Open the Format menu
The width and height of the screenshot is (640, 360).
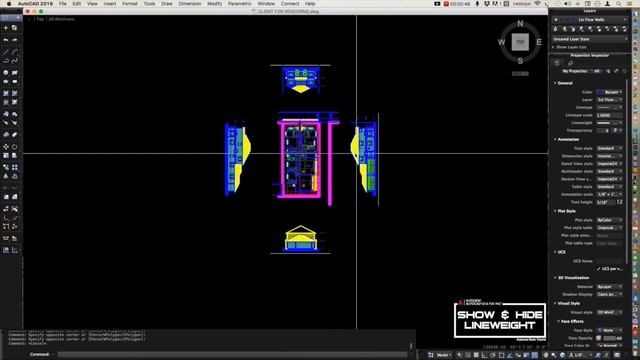[x=130, y=4]
